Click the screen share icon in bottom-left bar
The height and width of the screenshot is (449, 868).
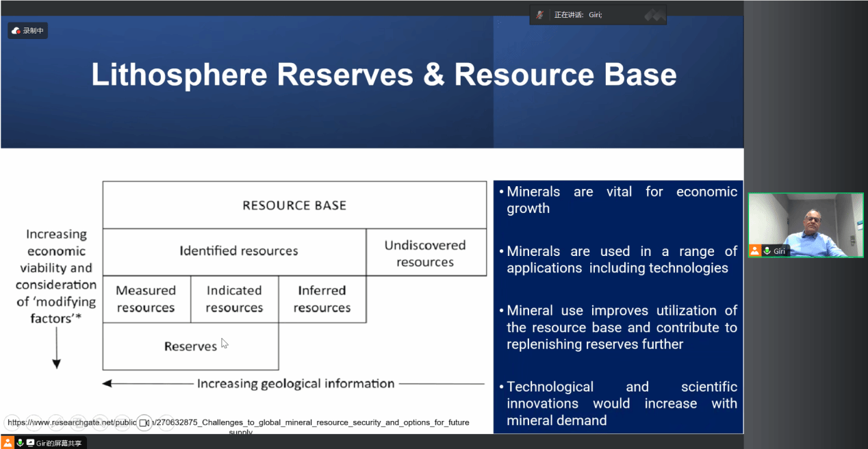coord(30,443)
